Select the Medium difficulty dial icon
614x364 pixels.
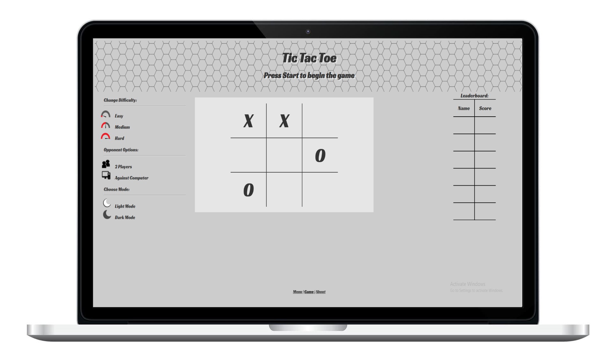click(106, 126)
